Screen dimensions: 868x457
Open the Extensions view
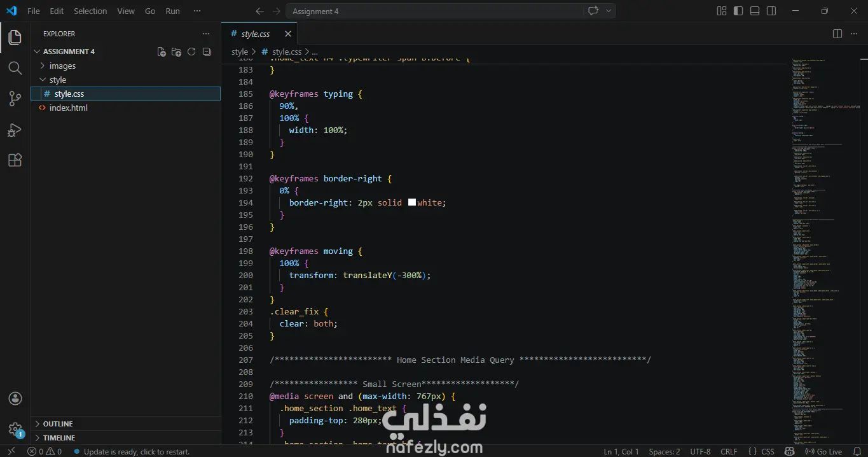15,160
